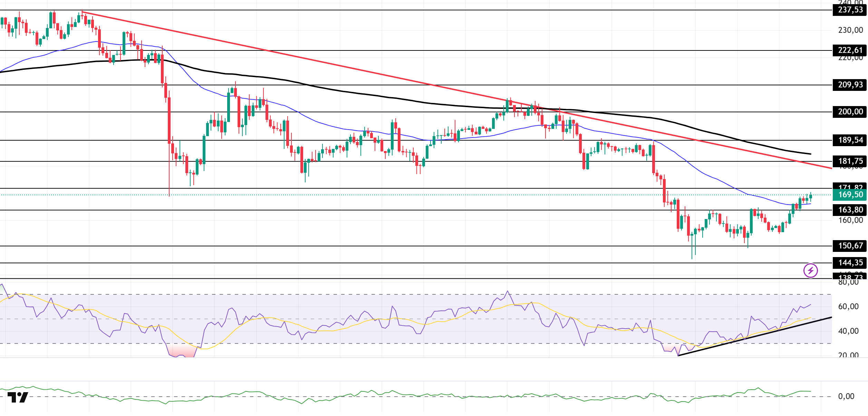Click the right end of red descending trendline
This screenshot has height=416, width=868.
830,168
